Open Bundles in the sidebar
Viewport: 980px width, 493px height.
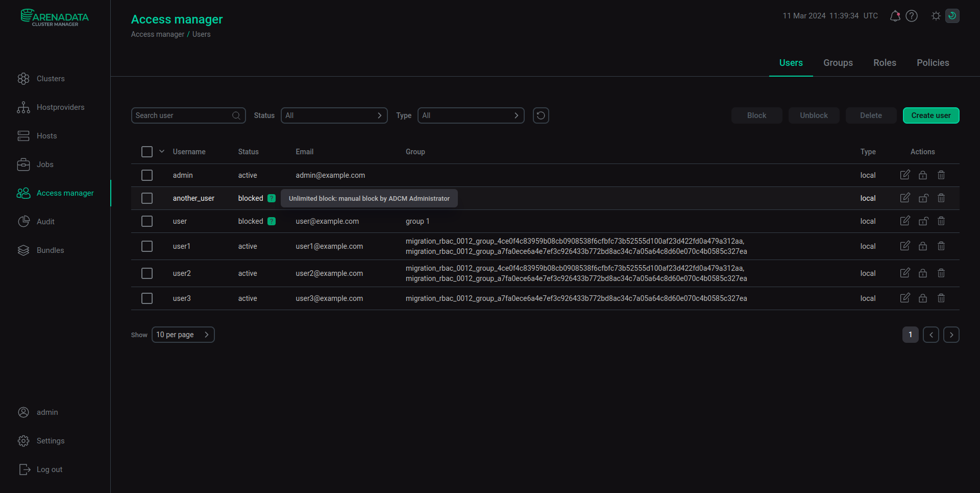[x=40, y=250]
